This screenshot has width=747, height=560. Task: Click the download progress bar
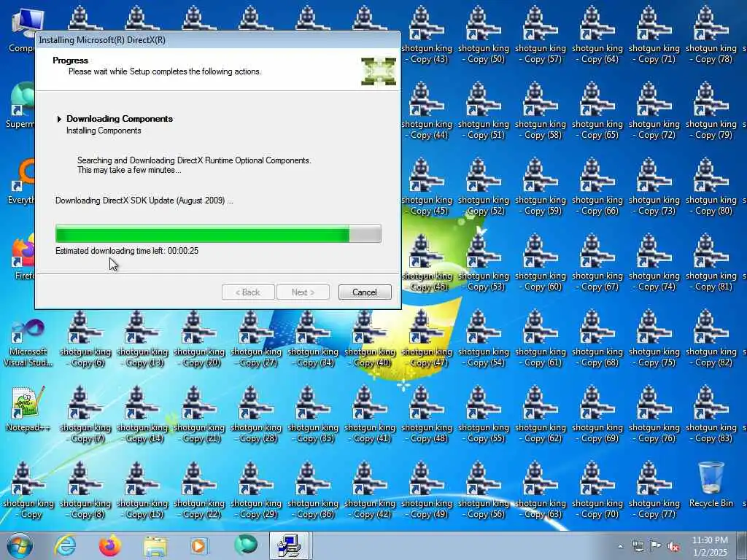coord(218,234)
